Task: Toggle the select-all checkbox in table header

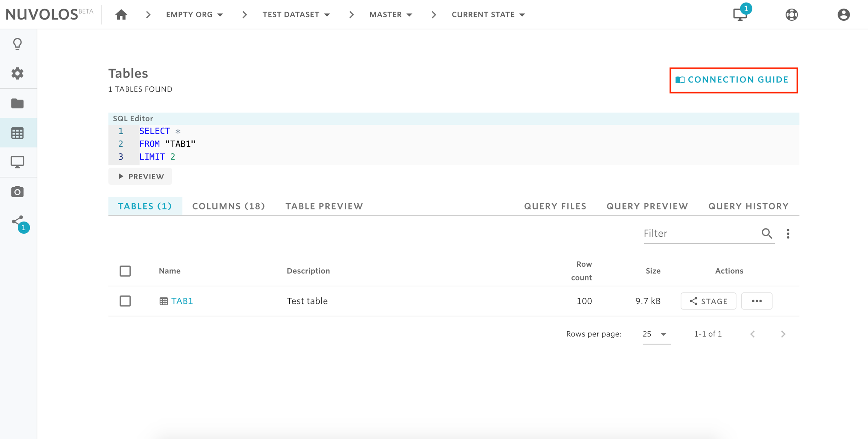Action: (x=125, y=271)
